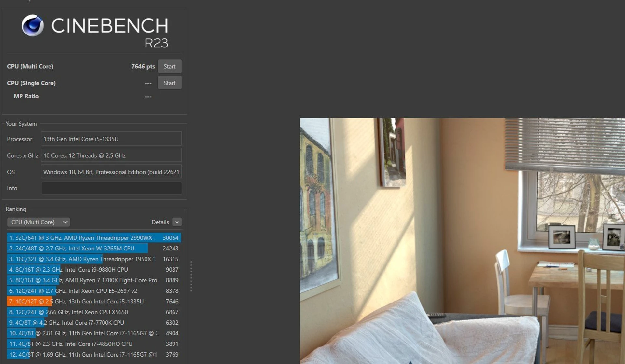
Task: Expand the ranking Details dropdown arrow
Action: (177, 222)
